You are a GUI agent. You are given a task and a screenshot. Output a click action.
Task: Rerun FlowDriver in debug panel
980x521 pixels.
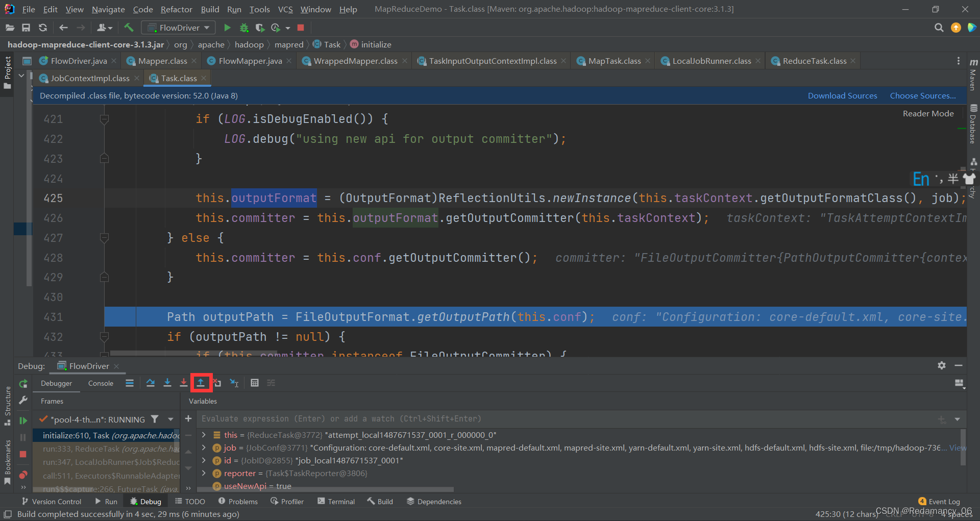[x=23, y=384]
